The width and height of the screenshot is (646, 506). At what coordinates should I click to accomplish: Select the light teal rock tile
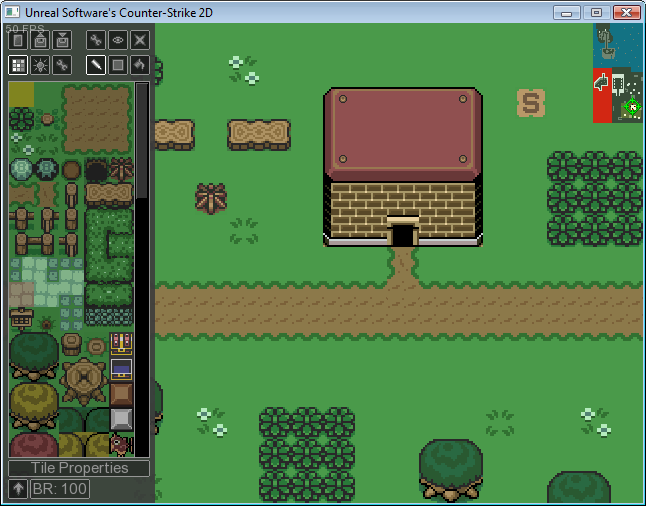click(21, 169)
